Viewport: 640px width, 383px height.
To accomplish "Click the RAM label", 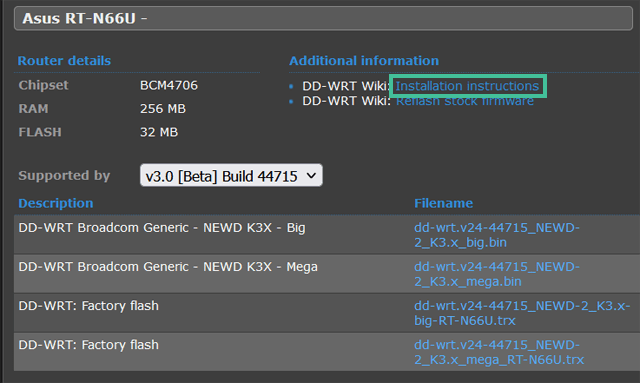I will pos(33,109).
